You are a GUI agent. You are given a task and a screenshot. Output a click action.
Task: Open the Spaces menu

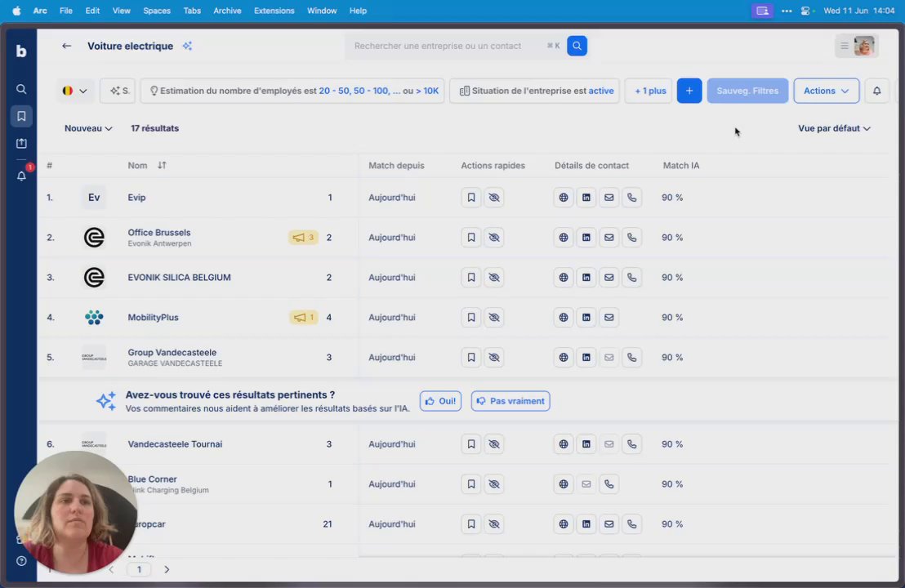tap(156, 11)
